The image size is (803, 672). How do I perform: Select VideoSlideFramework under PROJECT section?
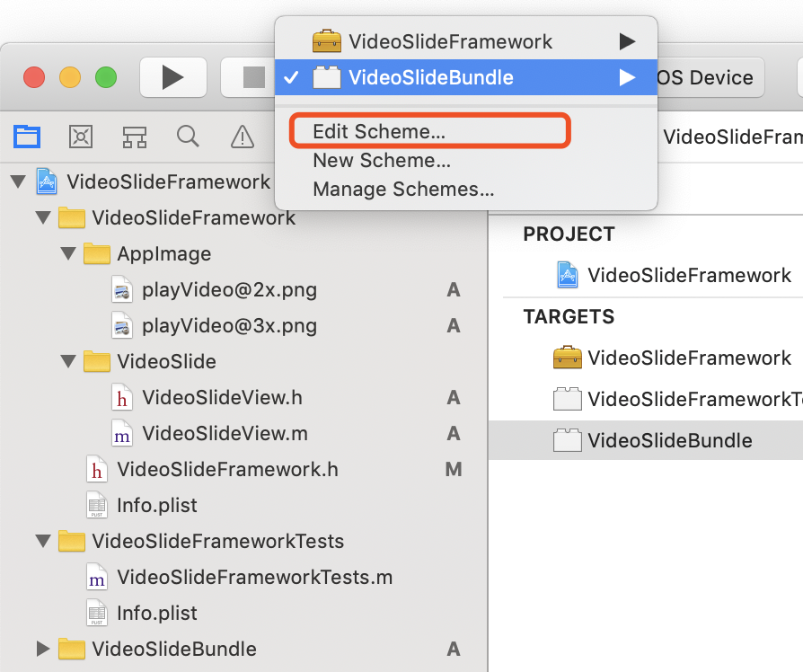pyautogui.click(x=689, y=275)
